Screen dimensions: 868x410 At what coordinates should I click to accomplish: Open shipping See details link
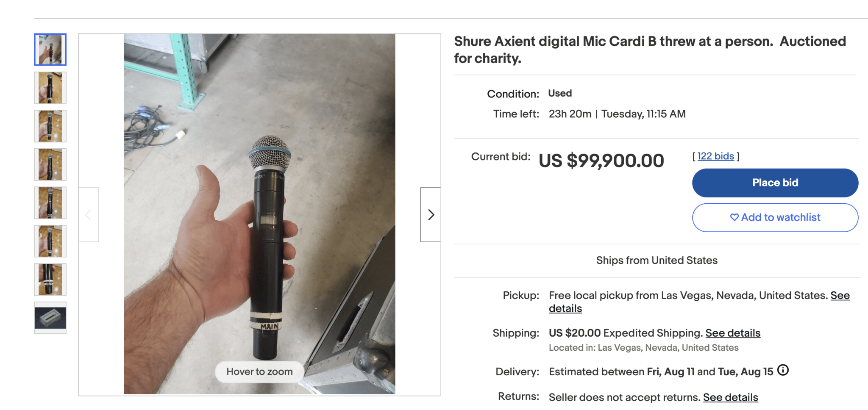pos(733,333)
